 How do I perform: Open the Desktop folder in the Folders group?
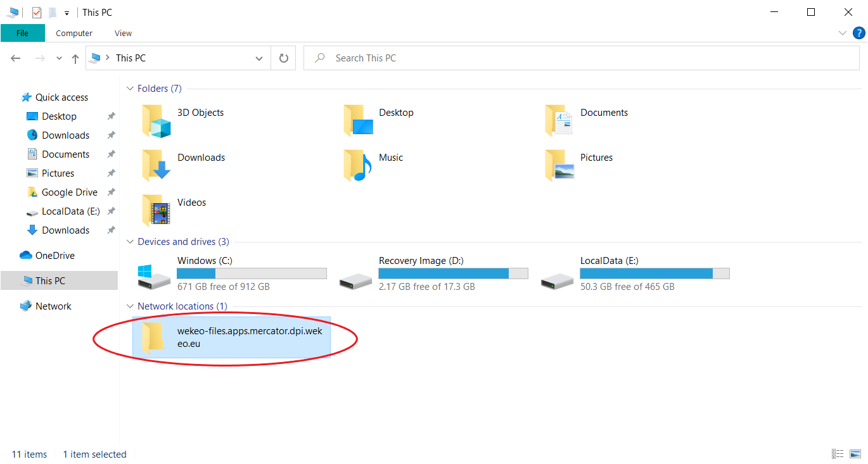[x=358, y=121]
